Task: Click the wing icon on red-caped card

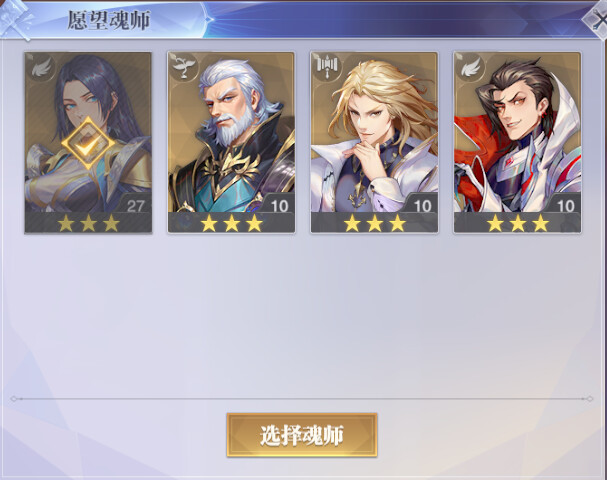Action: coord(471,68)
